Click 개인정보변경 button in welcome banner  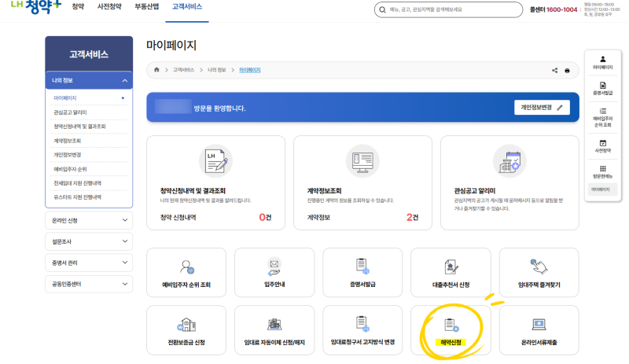(x=542, y=108)
